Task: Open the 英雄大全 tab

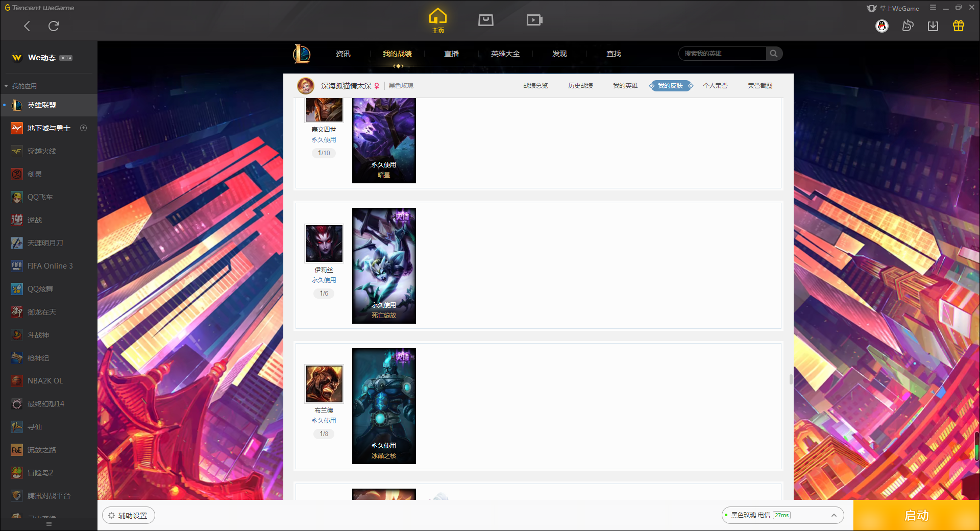Action: (505, 54)
